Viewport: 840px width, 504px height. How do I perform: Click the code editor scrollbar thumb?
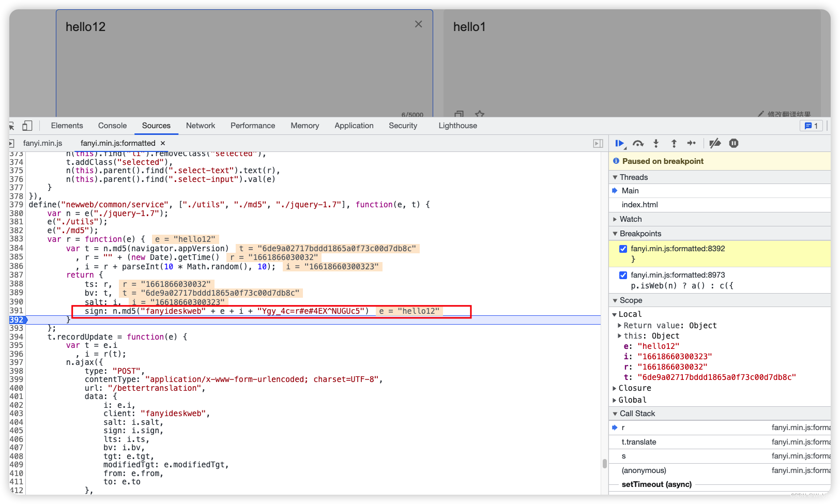604,463
